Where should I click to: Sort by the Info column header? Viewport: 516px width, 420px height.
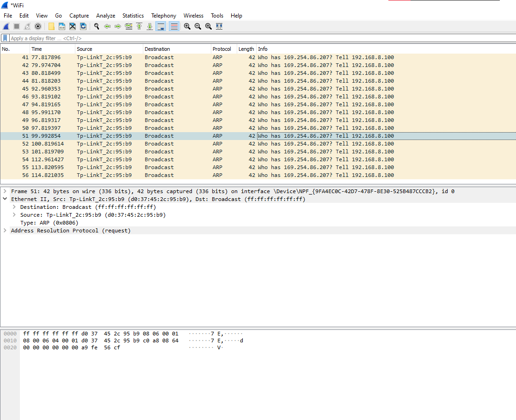(x=386, y=49)
